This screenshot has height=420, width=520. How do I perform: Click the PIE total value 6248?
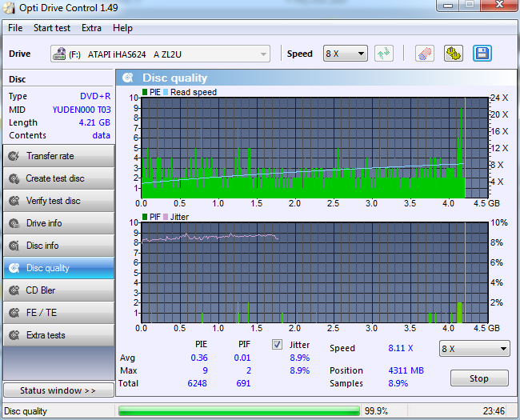point(197,383)
